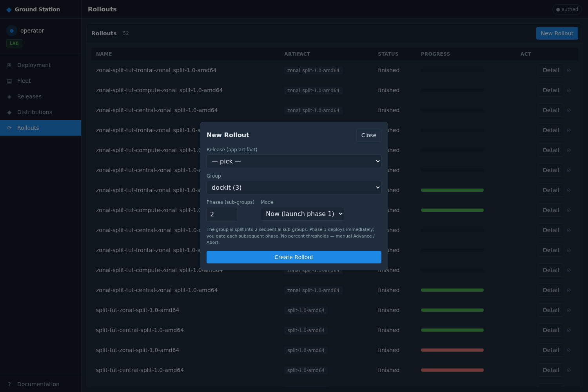588x392 pixels.
Task: Click the Create Rollout button
Action: [294, 257]
